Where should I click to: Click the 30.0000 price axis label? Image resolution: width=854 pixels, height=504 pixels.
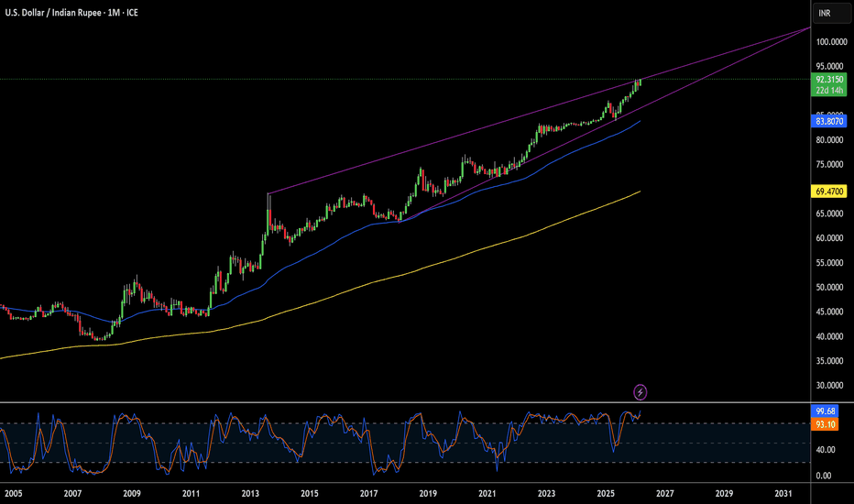(829, 385)
